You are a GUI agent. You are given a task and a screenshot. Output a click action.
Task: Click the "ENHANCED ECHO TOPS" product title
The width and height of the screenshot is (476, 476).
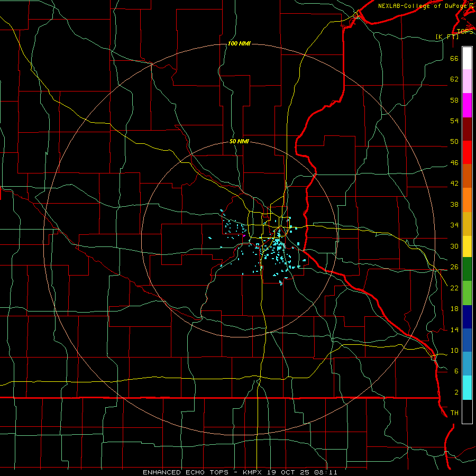click(x=186, y=472)
